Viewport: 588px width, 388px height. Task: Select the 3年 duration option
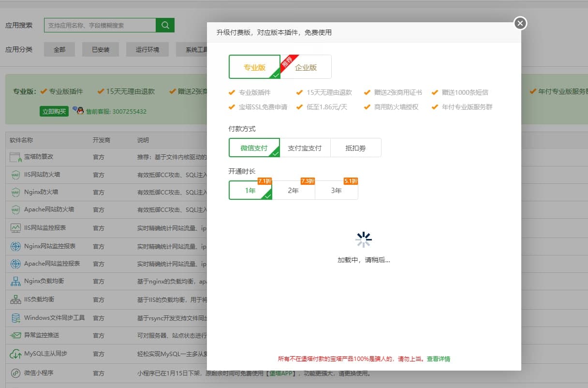[337, 190]
